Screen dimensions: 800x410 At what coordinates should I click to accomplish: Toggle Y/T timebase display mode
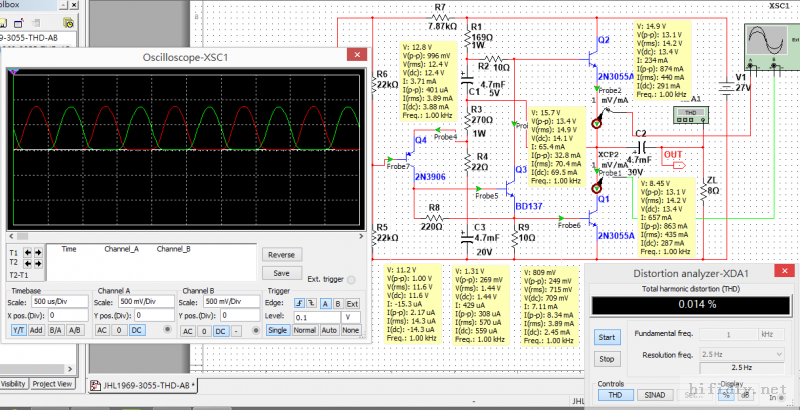(19, 329)
